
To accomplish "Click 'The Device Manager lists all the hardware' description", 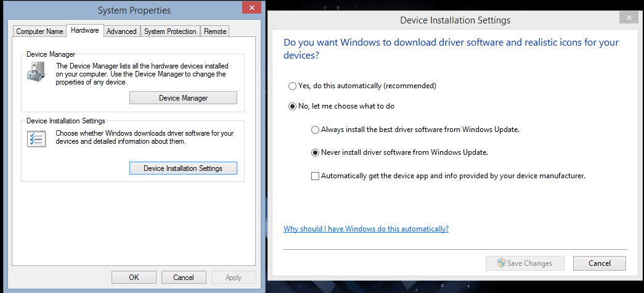I will (x=142, y=74).
